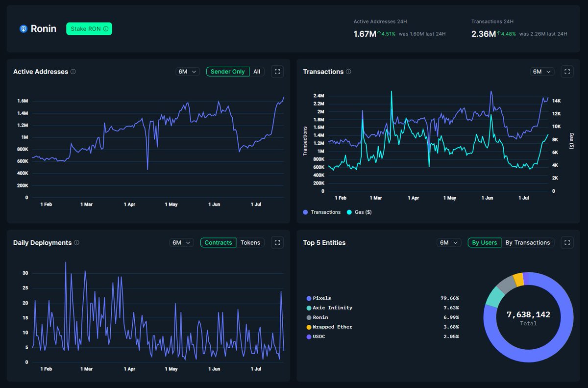Open the 6M range dropdown for Active Addresses
The height and width of the screenshot is (388, 588).
click(188, 72)
